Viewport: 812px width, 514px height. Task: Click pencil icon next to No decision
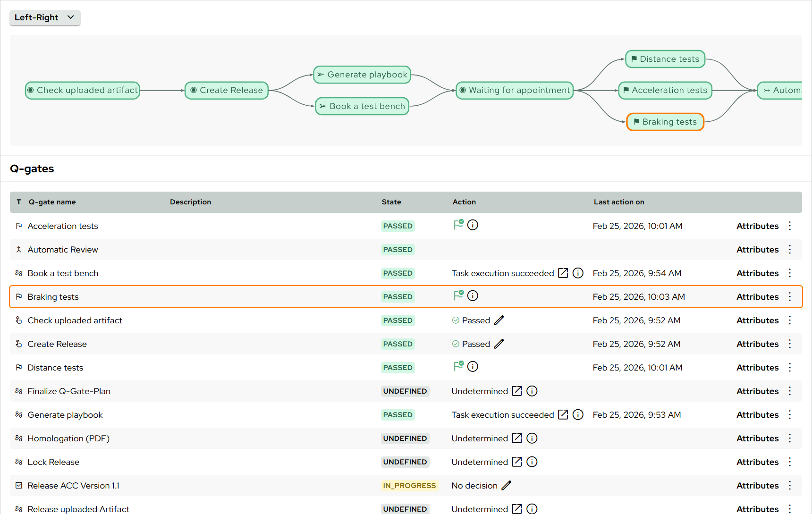(506, 486)
